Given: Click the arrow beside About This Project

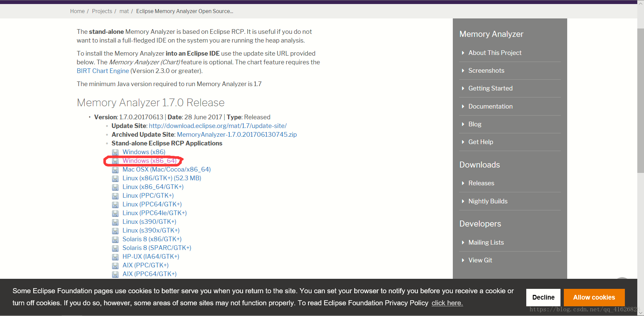Looking at the screenshot, I should [x=463, y=53].
